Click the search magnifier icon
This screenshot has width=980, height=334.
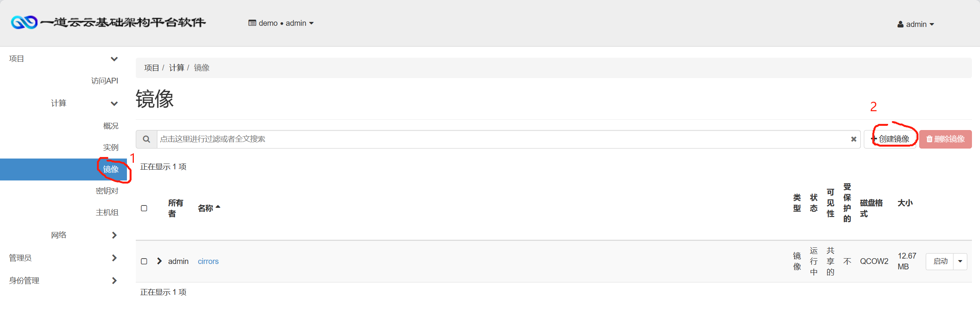(x=147, y=139)
